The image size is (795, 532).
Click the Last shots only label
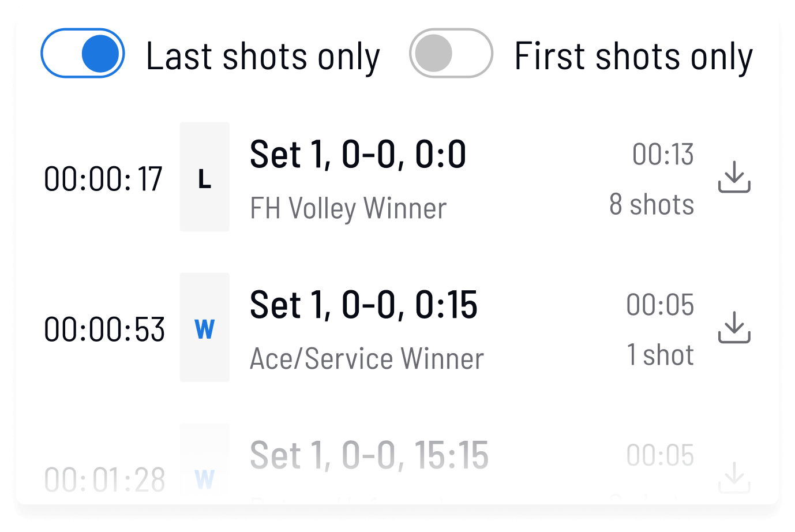[262, 57]
